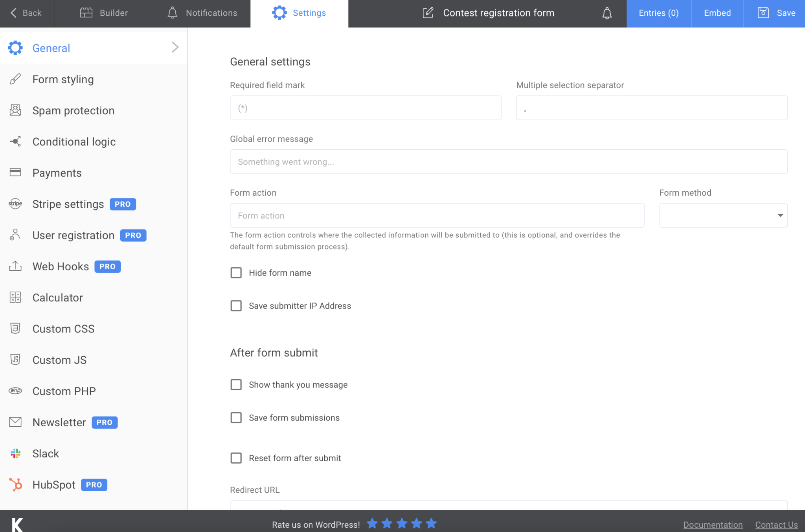Select the Slack integration

click(x=46, y=453)
